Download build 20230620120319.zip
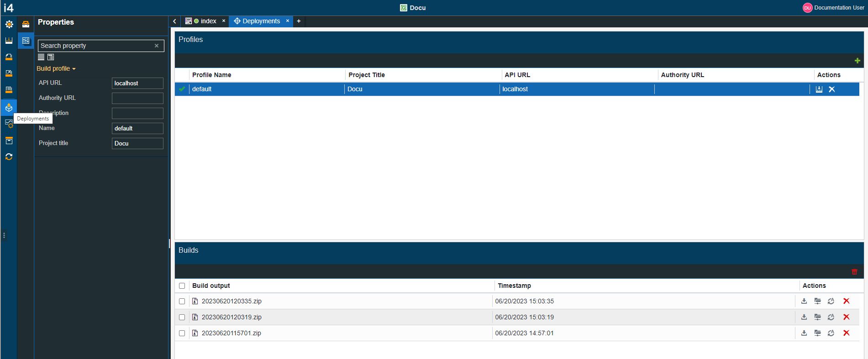Image resolution: width=868 pixels, height=359 pixels. [x=804, y=317]
